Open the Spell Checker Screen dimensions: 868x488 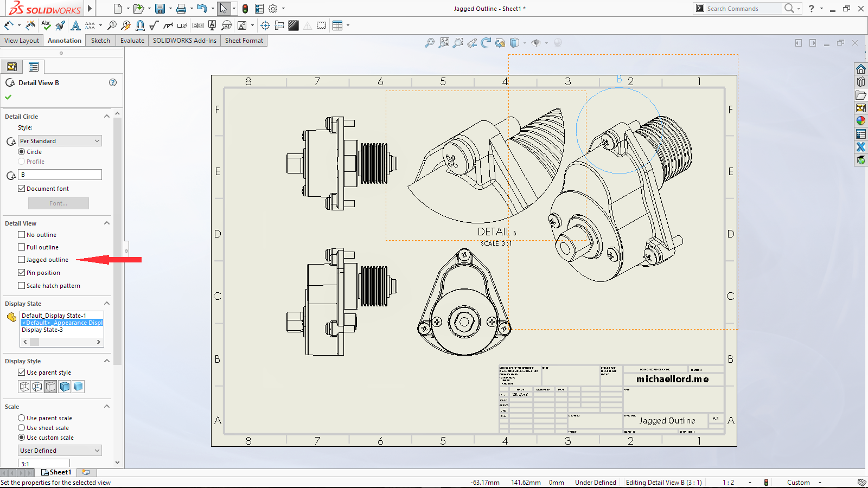(x=46, y=25)
